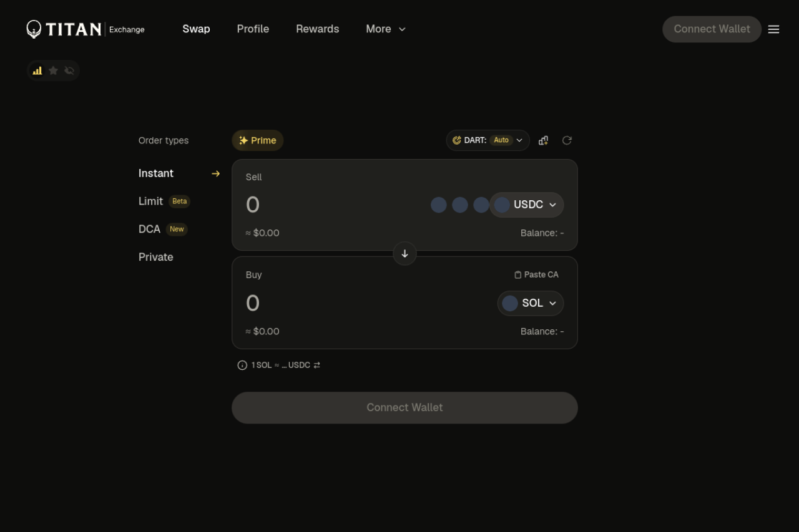Select the DCA order type
The width and height of the screenshot is (799, 532).
[x=149, y=229]
